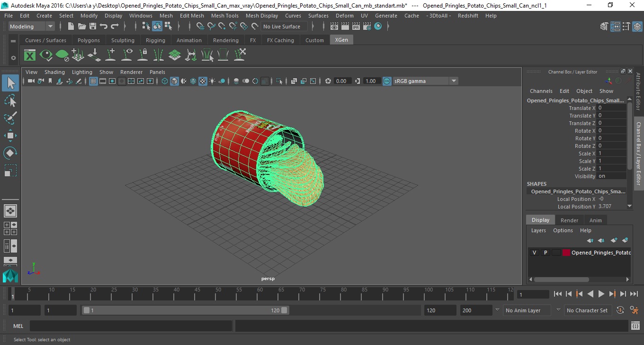Choose the Rotate tool in toolbox

[x=10, y=153]
